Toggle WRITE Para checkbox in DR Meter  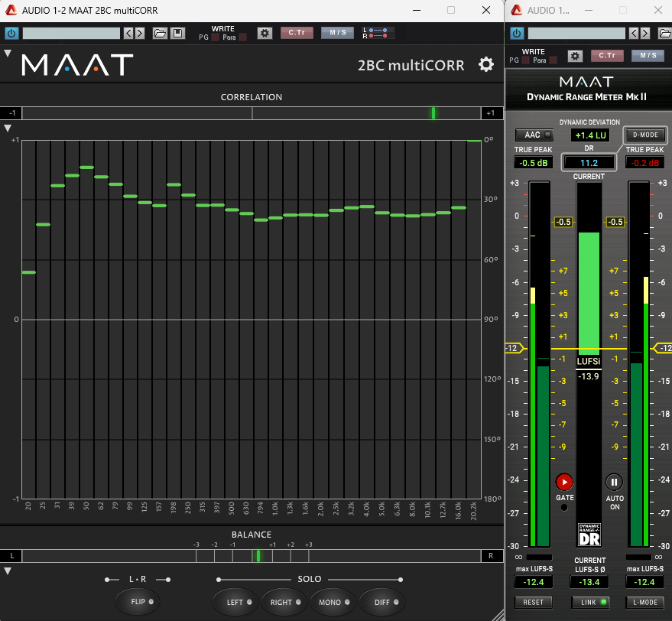tap(553, 60)
